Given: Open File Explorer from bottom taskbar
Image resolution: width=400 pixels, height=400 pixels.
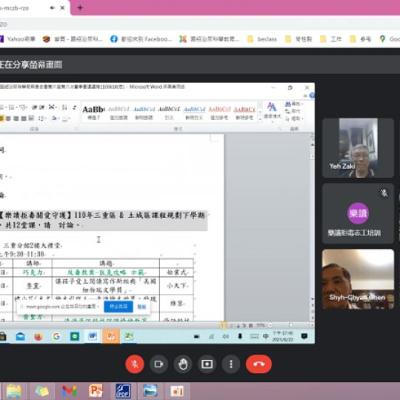Looking at the screenshot, I should [14, 391].
